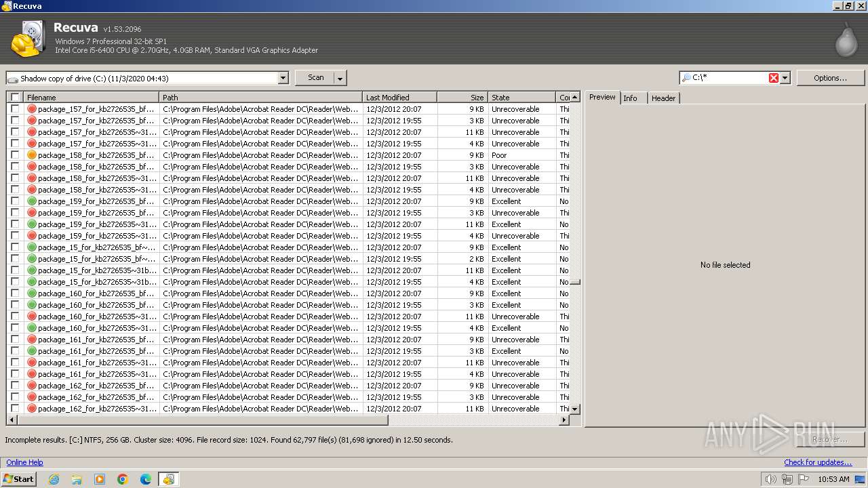Click the red X to clear the search filter
Screen dimensions: 868x488
774,78
